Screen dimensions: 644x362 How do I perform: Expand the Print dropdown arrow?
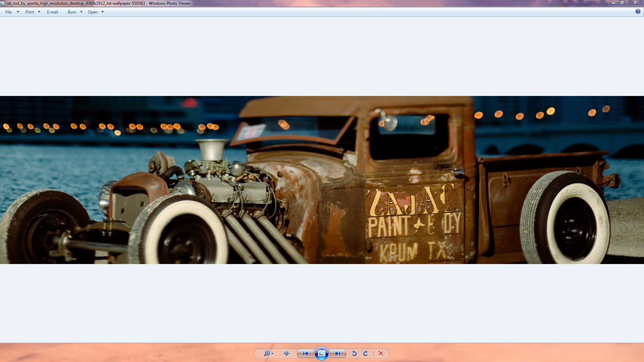click(x=39, y=12)
